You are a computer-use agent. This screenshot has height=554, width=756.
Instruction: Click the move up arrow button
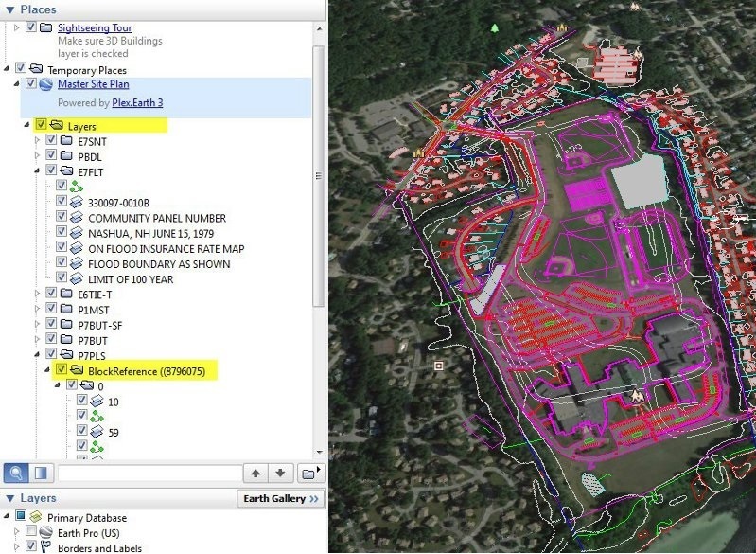click(256, 473)
